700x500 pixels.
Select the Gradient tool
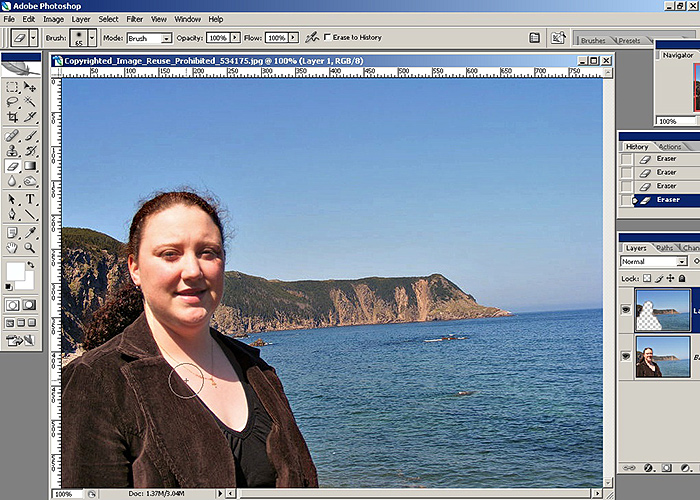(x=30, y=166)
